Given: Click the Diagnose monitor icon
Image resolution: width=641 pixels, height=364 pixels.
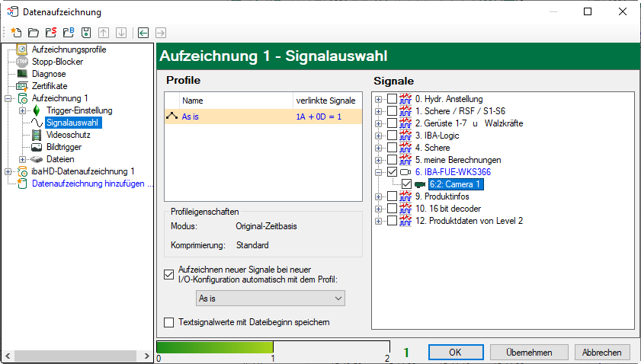Looking at the screenshot, I should click(x=22, y=74).
